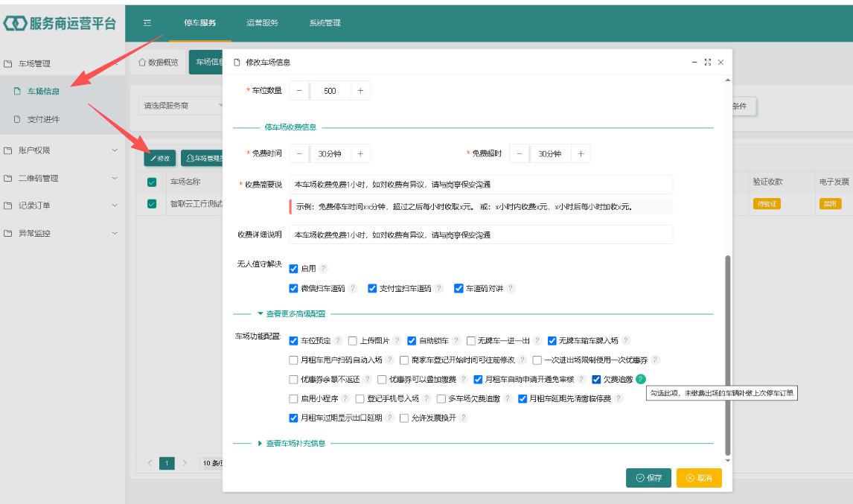Click help icon beside 多车场欠费追缴
853x504 pixels.
pyautogui.click(x=508, y=399)
